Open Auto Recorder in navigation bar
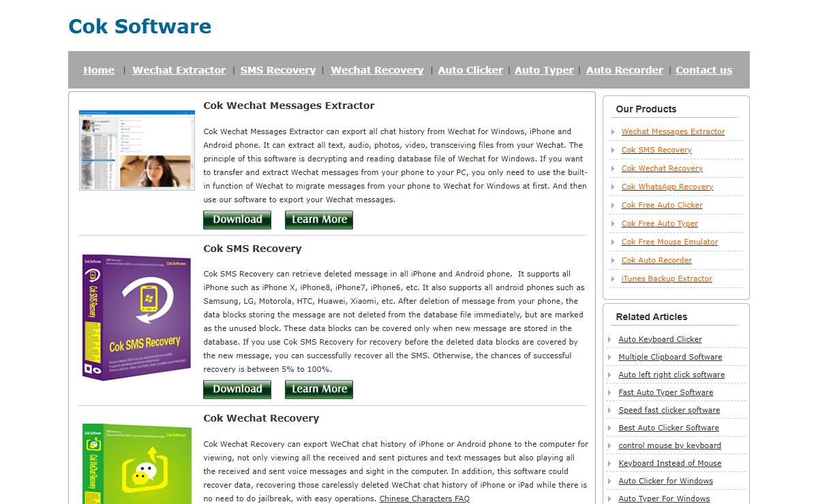Screen dimensions: 818x504 (624, 70)
